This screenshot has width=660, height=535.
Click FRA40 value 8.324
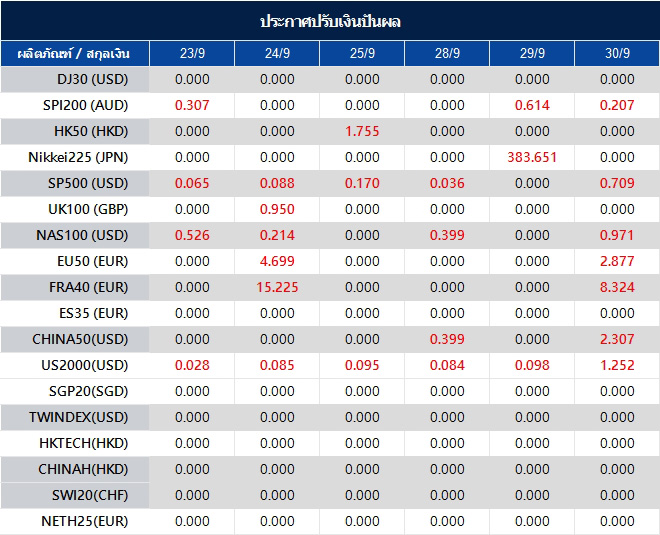(x=617, y=287)
